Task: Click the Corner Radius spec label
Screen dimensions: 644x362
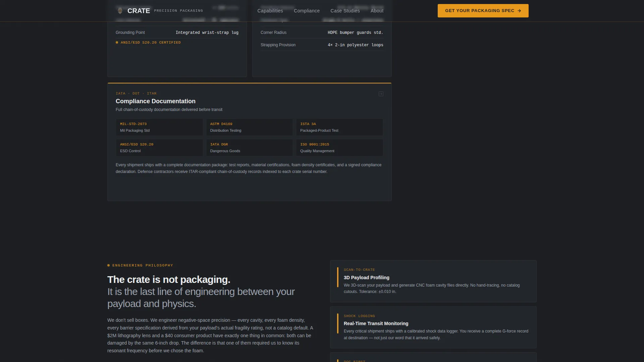Action: coord(273,33)
